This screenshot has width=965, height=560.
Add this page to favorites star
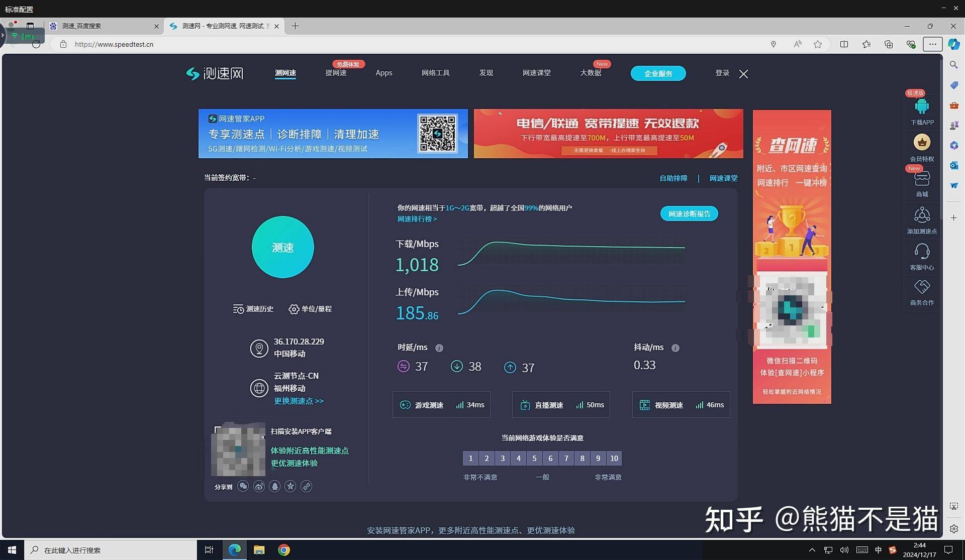click(818, 44)
